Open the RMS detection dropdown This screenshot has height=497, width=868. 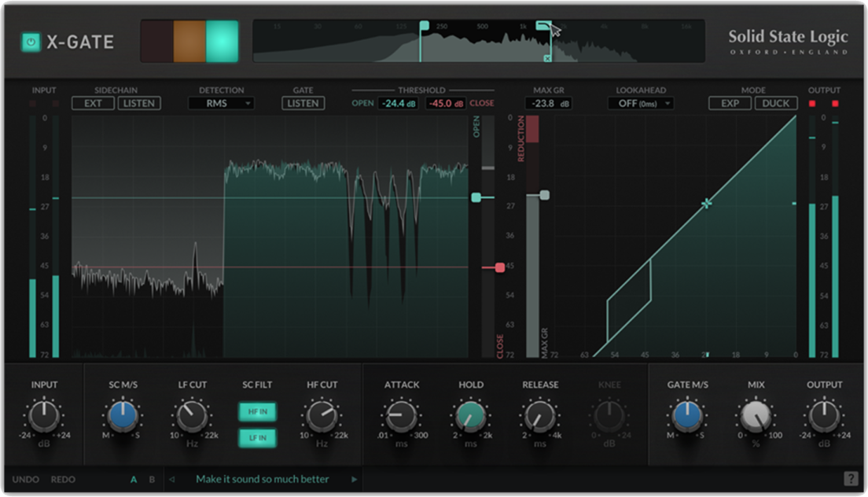[x=221, y=103]
